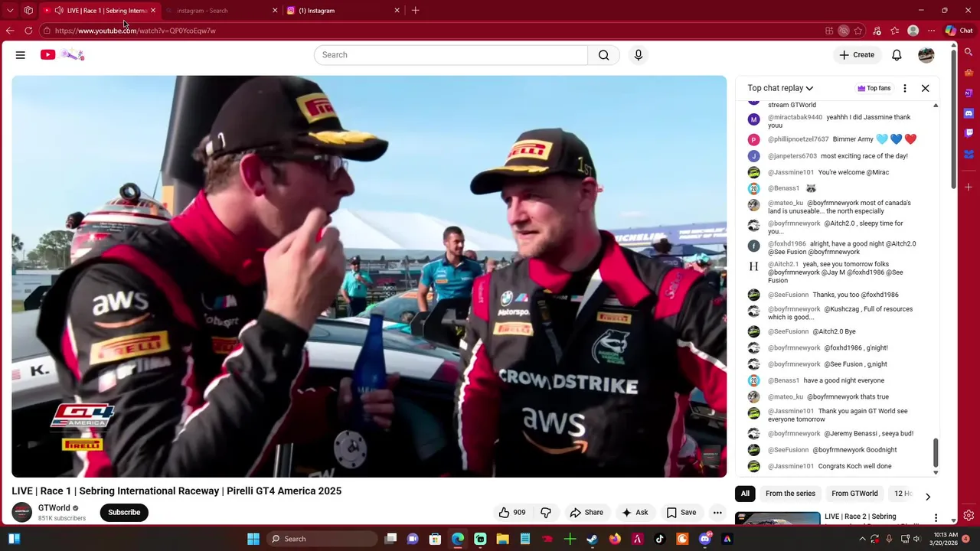Select the From GTWorld chip
Viewport: 980px width, 551px height.
point(854,494)
